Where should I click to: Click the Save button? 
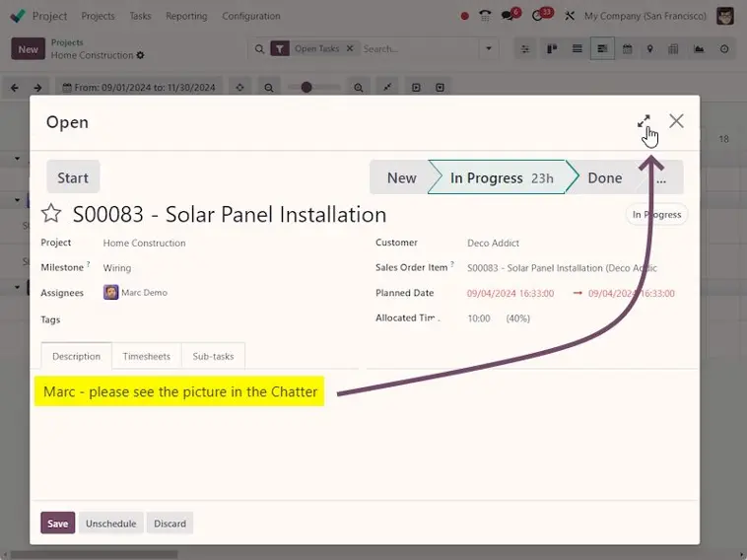[x=57, y=524]
